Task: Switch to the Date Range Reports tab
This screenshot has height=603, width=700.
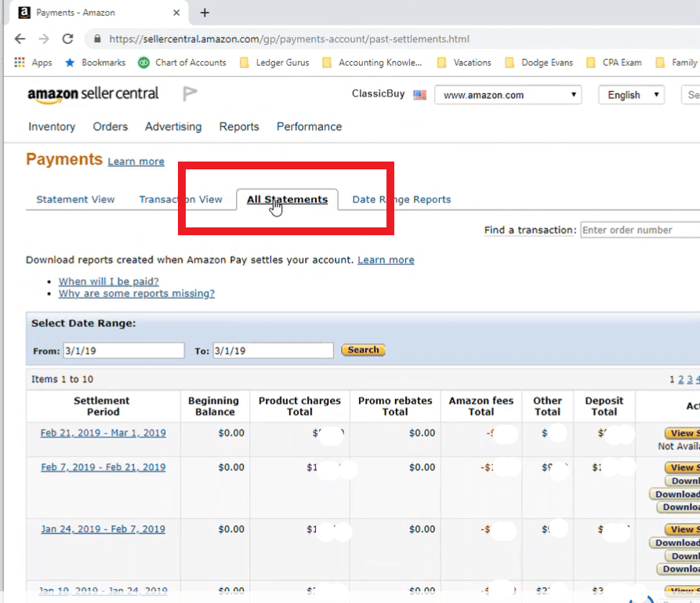Action: point(401,199)
